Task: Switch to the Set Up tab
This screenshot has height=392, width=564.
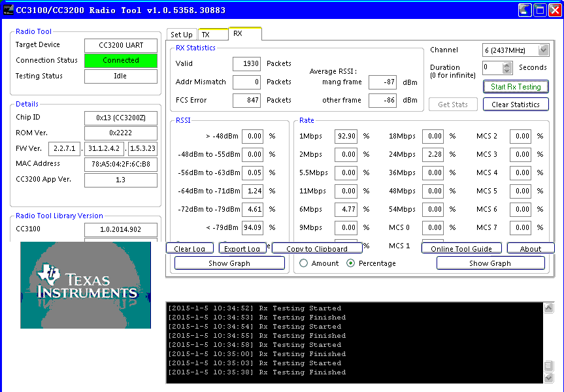Action: (x=182, y=35)
